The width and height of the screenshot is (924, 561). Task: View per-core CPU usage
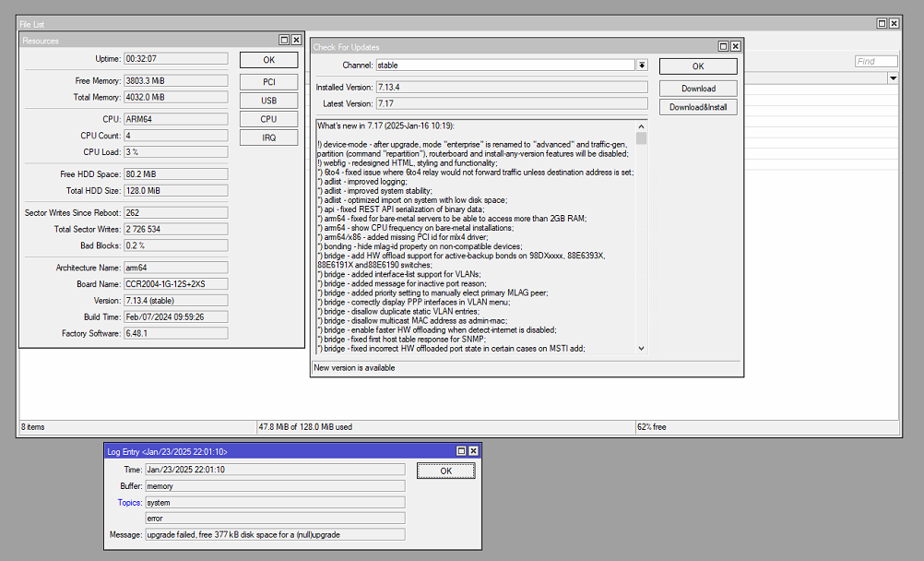(268, 118)
